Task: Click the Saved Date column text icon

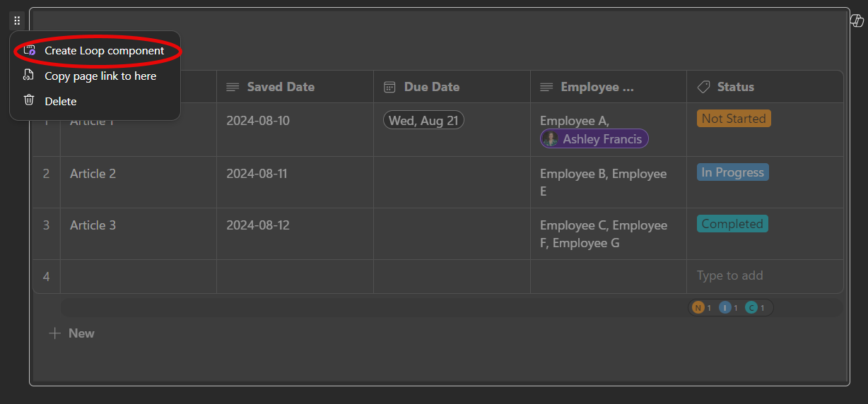Action: coord(233,87)
